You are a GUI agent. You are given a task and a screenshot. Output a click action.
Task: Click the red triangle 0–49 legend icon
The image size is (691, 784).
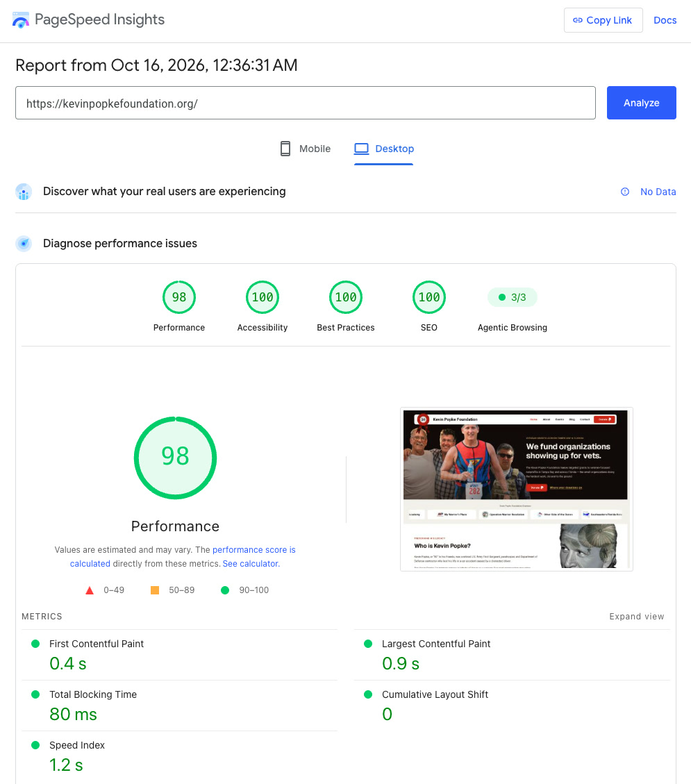pyautogui.click(x=90, y=590)
